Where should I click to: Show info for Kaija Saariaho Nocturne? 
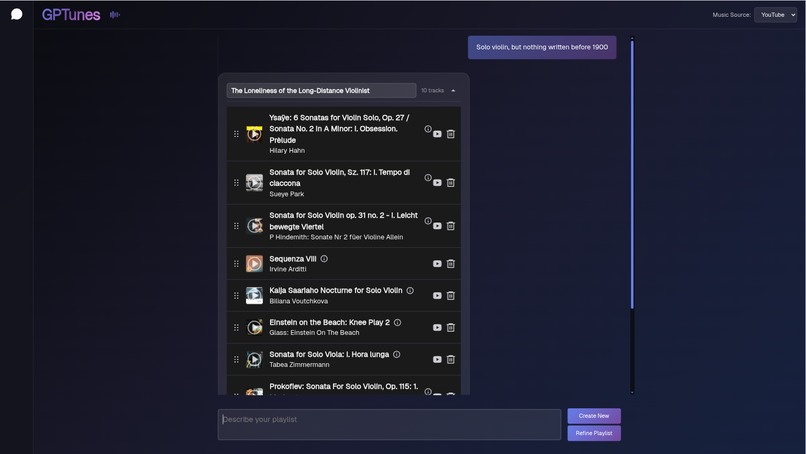point(410,291)
